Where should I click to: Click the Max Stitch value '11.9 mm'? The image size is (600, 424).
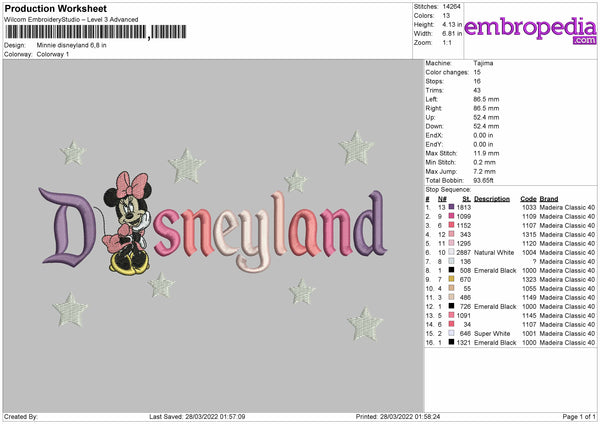pos(486,153)
